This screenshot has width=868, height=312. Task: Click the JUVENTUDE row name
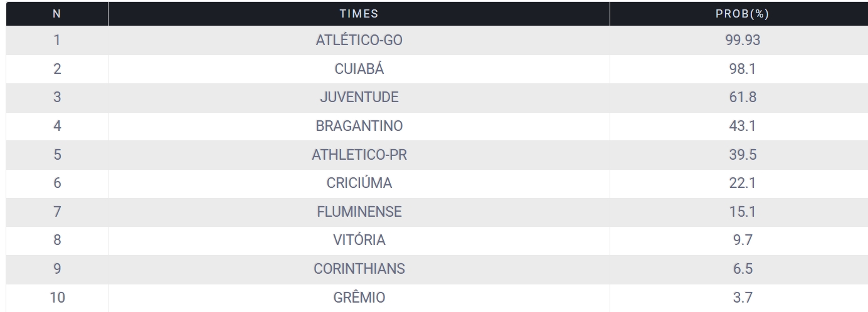coord(359,98)
